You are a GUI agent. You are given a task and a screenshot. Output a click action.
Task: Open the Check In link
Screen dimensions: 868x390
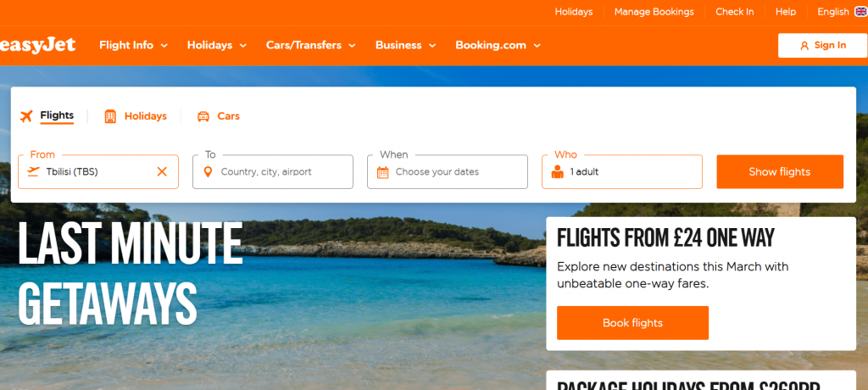point(734,12)
